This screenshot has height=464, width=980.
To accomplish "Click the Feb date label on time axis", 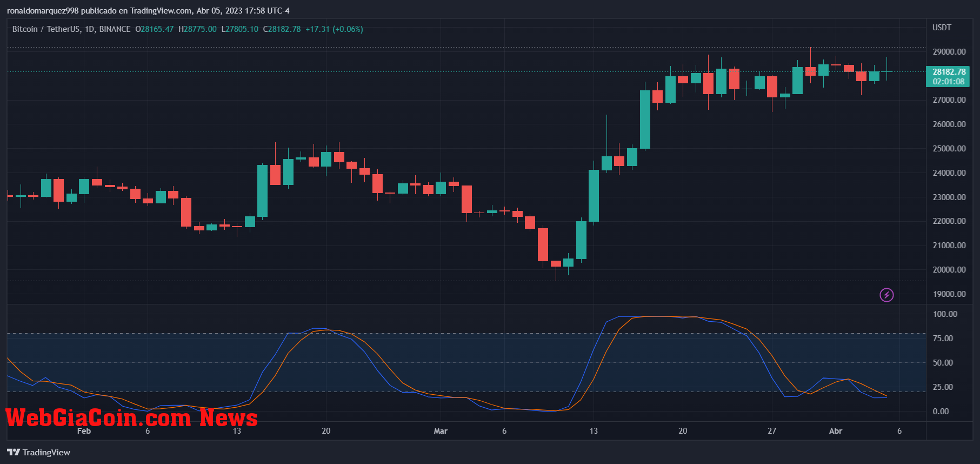I will tap(84, 431).
